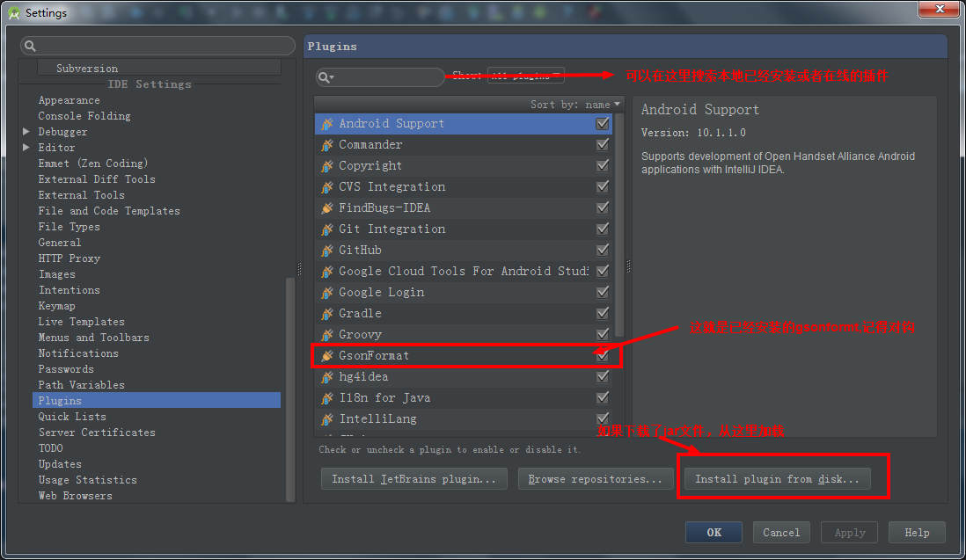Click the plugin search magnifier icon
Image resolution: width=966 pixels, height=560 pixels.
(x=326, y=77)
